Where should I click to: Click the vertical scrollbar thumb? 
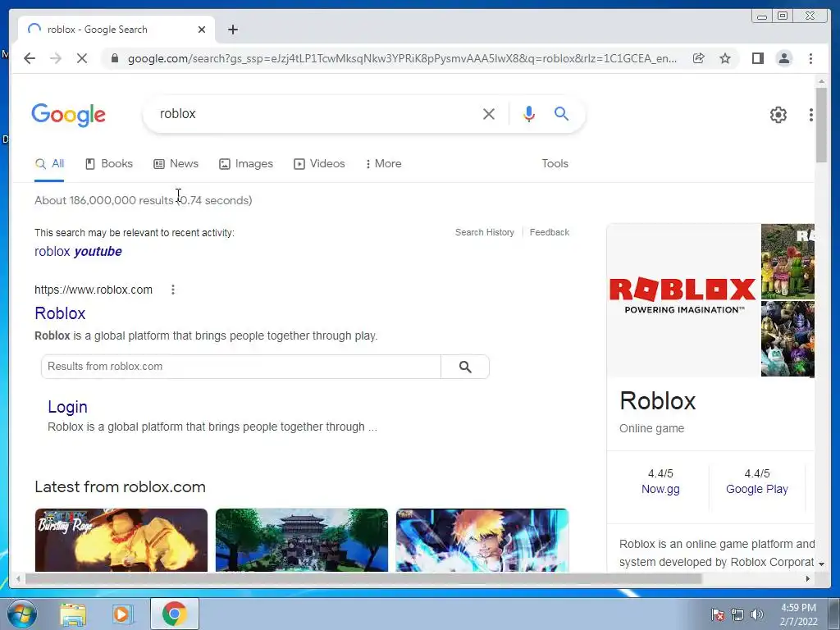point(821,125)
